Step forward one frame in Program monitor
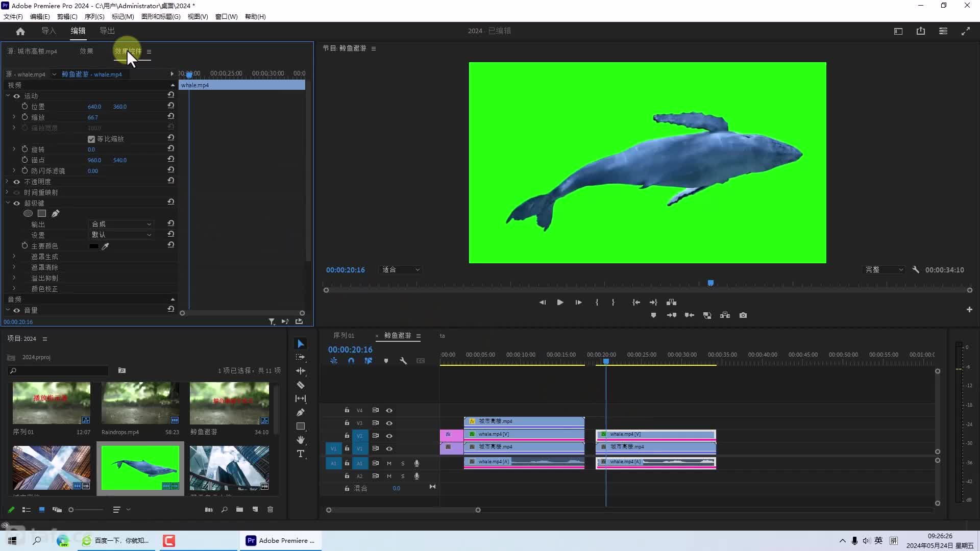Image resolution: width=980 pixels, height=551 pixels. pos(578,303)
